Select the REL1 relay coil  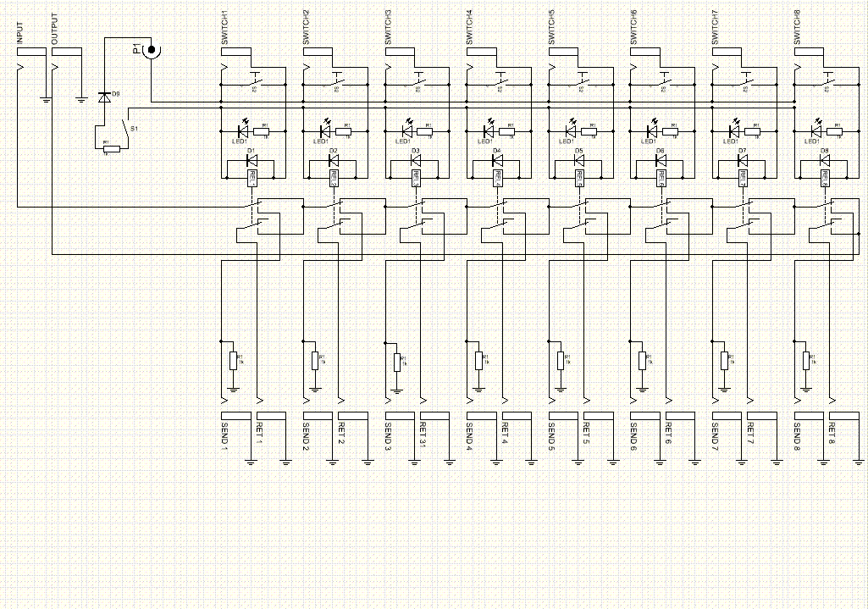pos(252,179)
